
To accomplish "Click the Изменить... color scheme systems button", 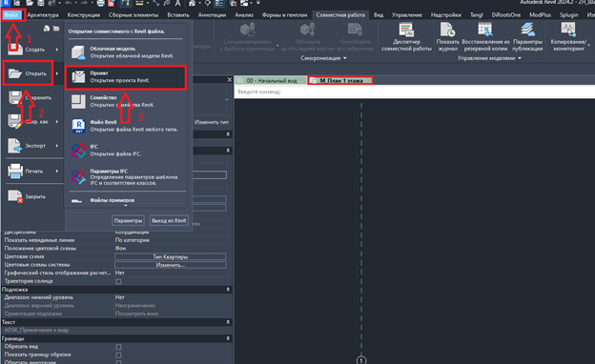I will click(x=171, y=265).
